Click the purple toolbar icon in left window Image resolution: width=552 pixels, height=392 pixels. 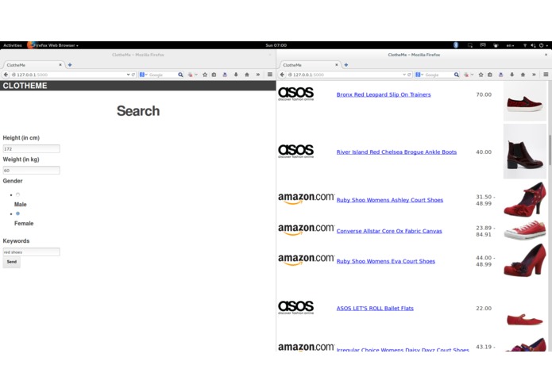[x=225, y=75]
